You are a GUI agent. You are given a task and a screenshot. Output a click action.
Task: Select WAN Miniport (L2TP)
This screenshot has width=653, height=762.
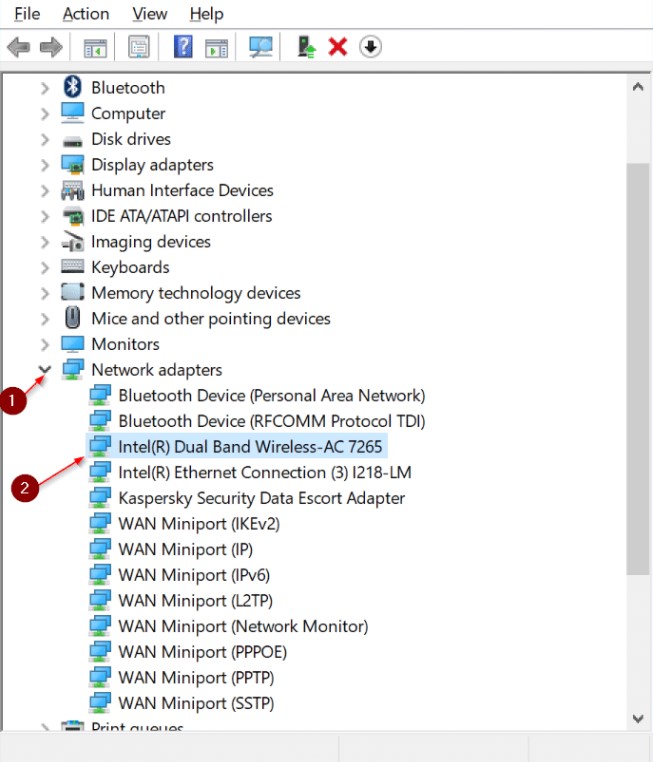coord(195,601)
